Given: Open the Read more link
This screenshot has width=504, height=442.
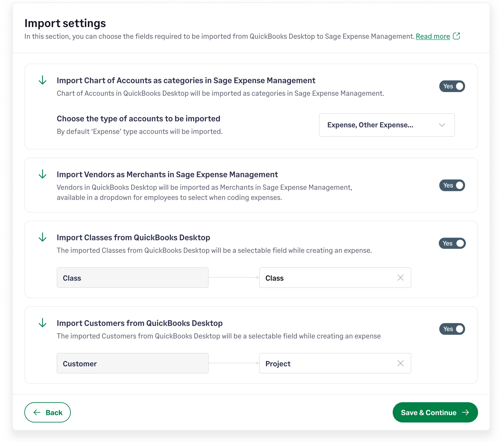Looking at the screenshot, I should (432, 36).
